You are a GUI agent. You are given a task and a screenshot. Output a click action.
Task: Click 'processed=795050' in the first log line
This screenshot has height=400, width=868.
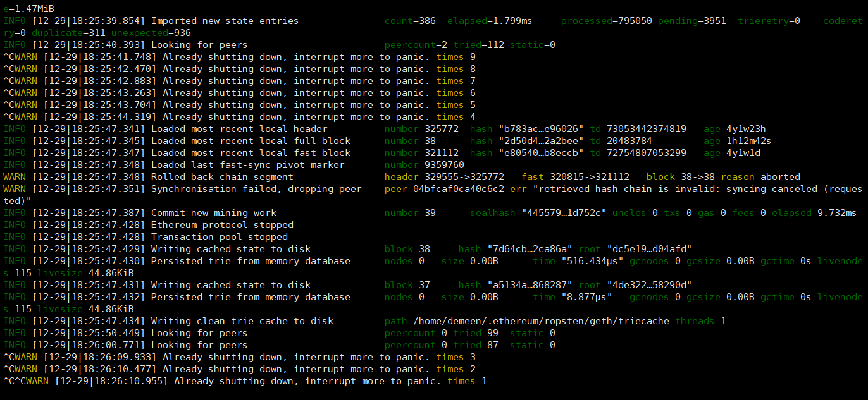(x=607, y=21)
